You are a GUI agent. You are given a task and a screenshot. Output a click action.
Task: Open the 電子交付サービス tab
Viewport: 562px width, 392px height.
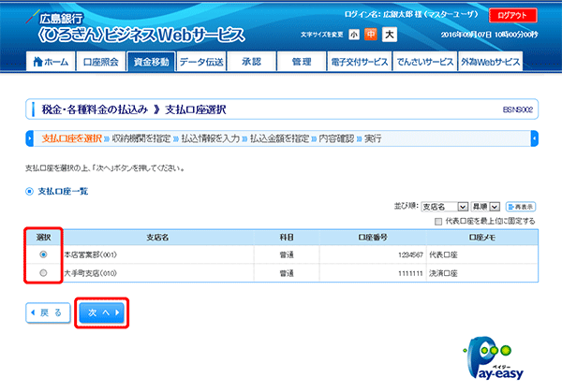tap(359, 62)
